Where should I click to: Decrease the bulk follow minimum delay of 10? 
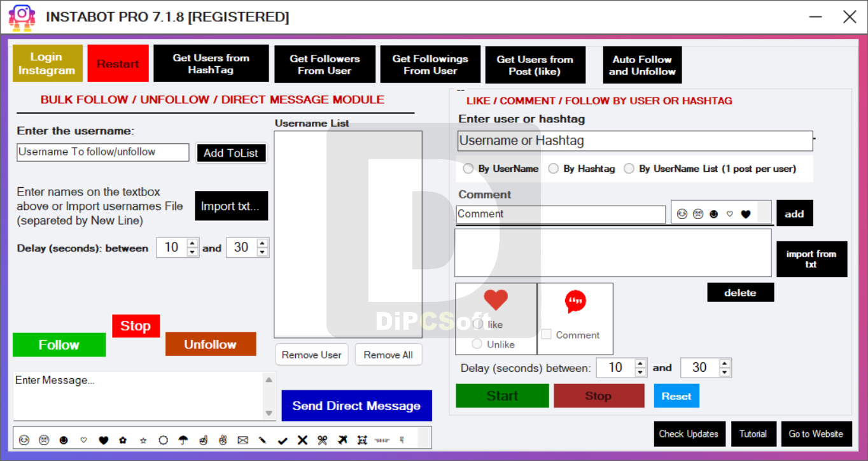click(x=193, y=252)
